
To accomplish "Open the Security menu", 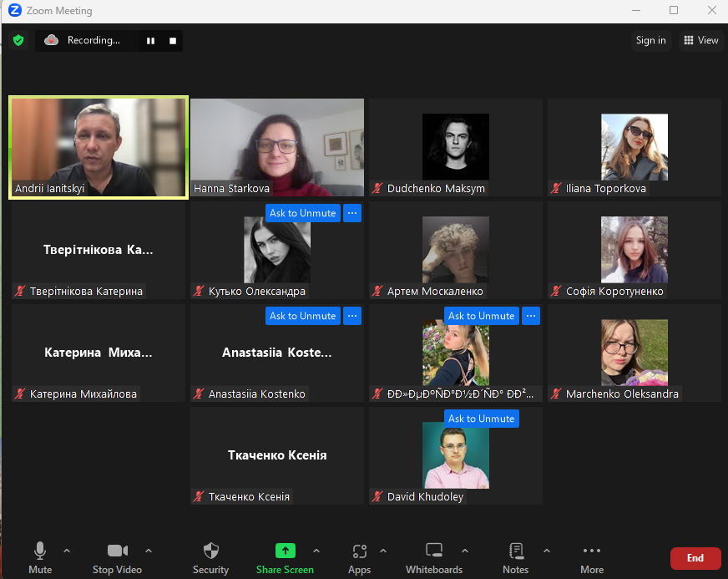I will click(x=210, y=556).
